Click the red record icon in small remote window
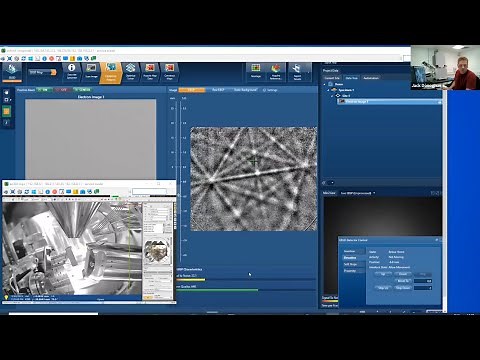Image resolution: width=480 pixels, height=360 pixels. 55,192
